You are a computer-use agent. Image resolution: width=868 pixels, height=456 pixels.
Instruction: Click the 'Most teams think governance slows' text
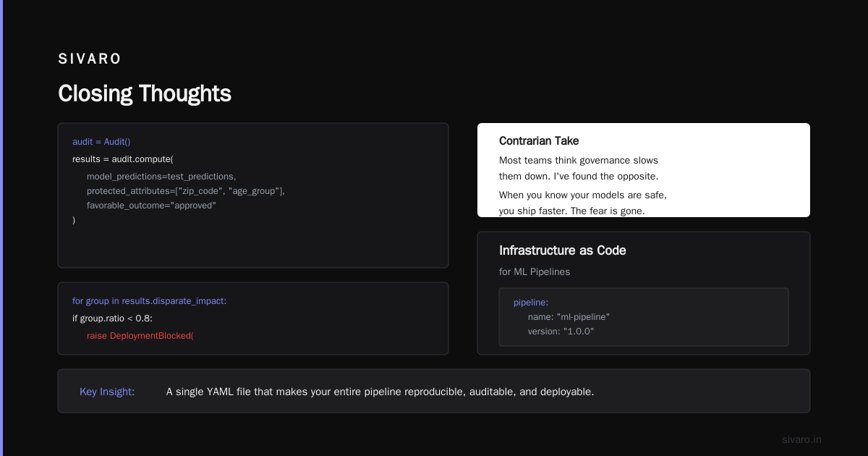(x=579, y=160)
